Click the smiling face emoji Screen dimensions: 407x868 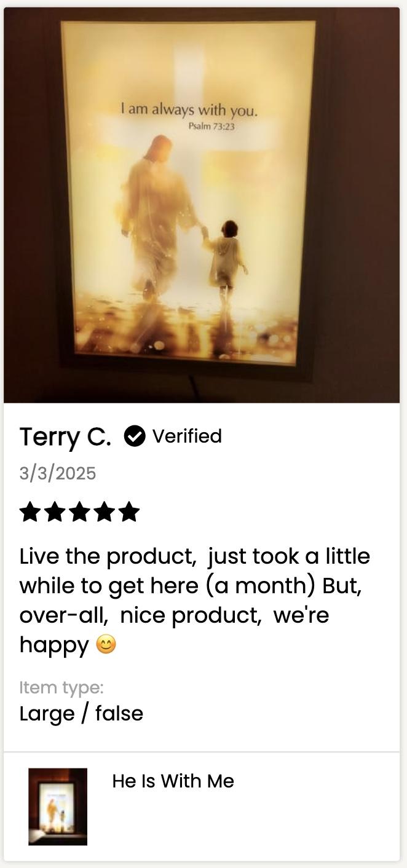(x=106, y=645)
